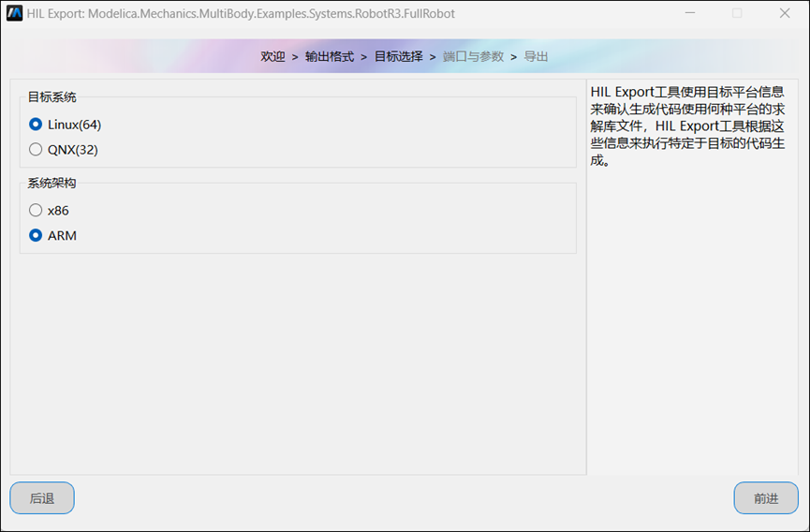
Task: Click the HIL Export description text
Action: [x=687, y=126]
